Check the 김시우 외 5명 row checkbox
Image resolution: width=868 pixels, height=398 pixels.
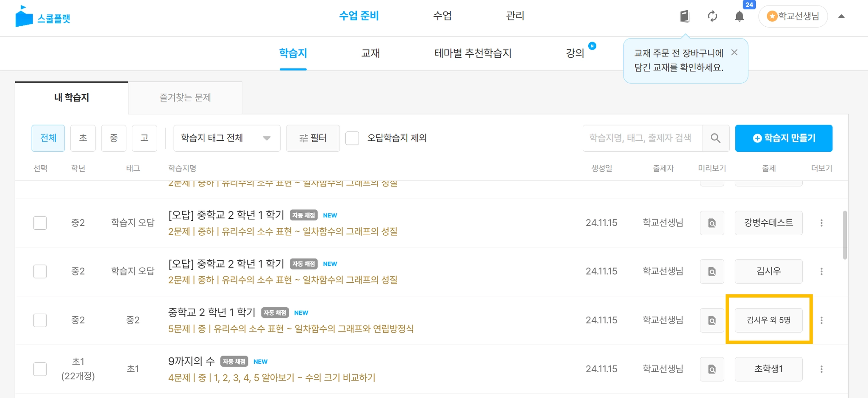[40, 320]
